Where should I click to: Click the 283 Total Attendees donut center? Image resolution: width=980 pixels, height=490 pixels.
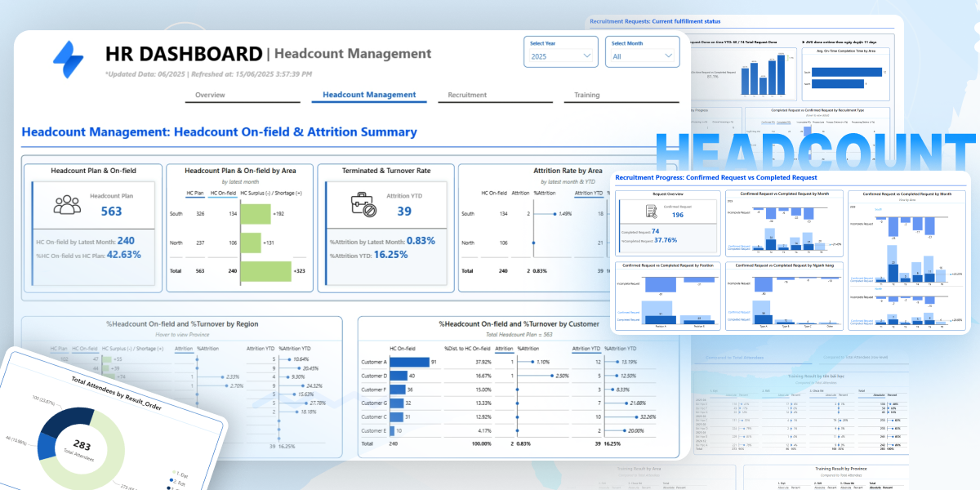coord(82,446)
